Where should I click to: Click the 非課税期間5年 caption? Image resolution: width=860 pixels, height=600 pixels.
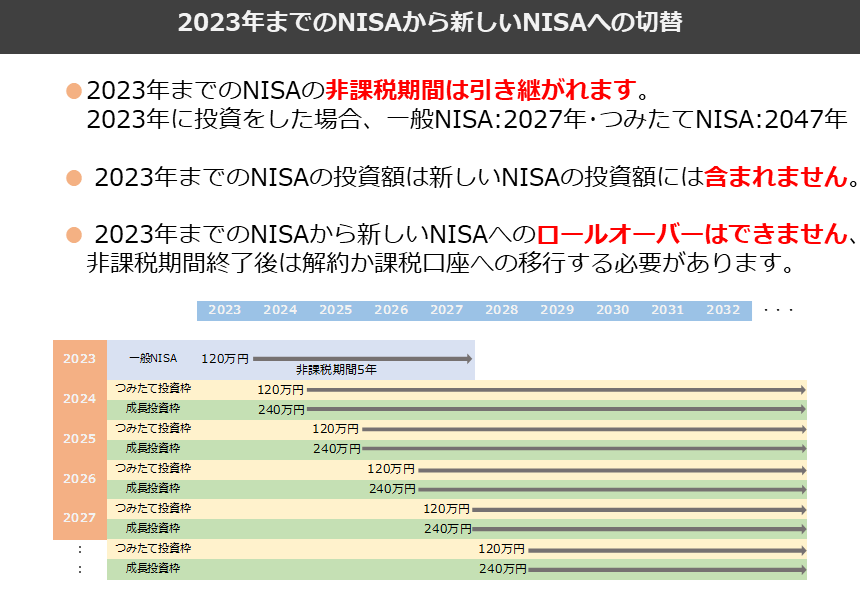point(336,371)
